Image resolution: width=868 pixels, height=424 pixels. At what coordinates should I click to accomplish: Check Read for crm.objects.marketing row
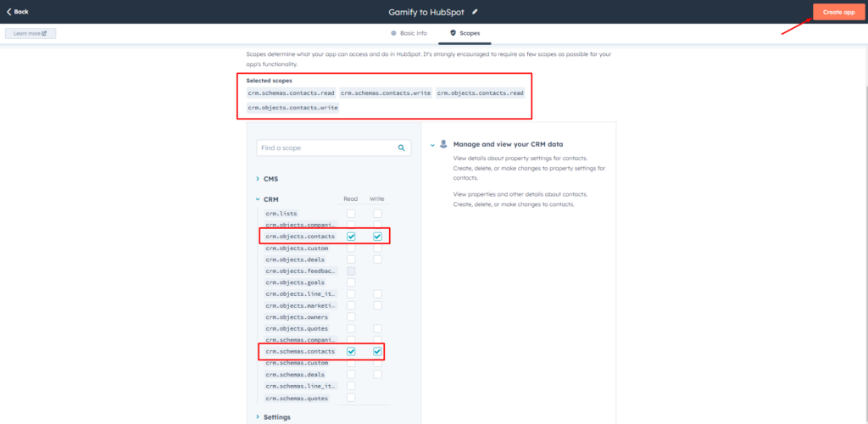(351, 305)
